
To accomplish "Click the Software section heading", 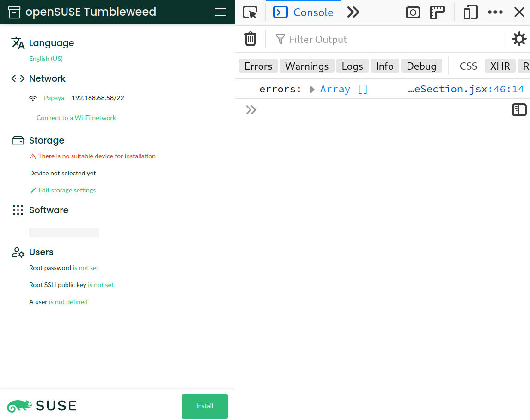I will pos(49,210).
